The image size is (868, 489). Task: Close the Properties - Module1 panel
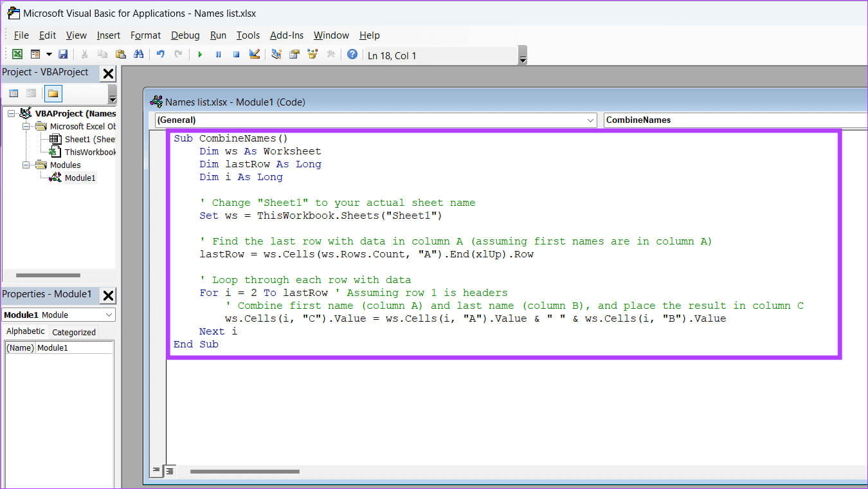(x=108, y=295)
